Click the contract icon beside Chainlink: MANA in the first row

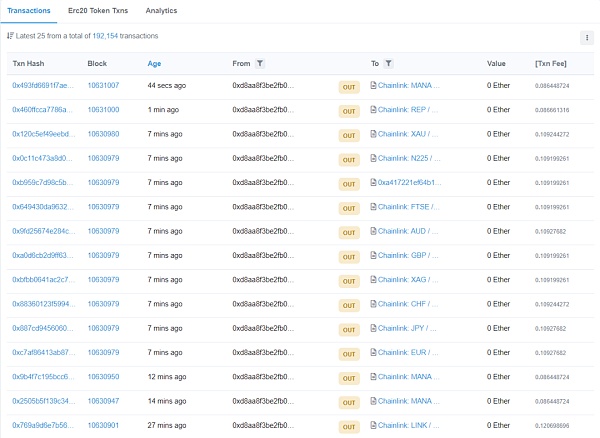(x=373, y=86)
